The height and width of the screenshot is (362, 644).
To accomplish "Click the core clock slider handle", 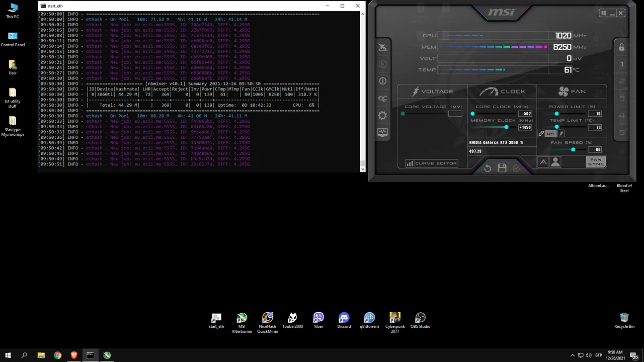I will pyautogui.click(x=472, y=114).
